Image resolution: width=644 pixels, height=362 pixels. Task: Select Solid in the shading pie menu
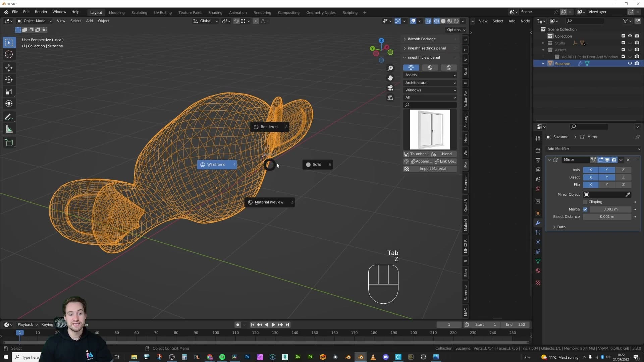click(317, 165)
